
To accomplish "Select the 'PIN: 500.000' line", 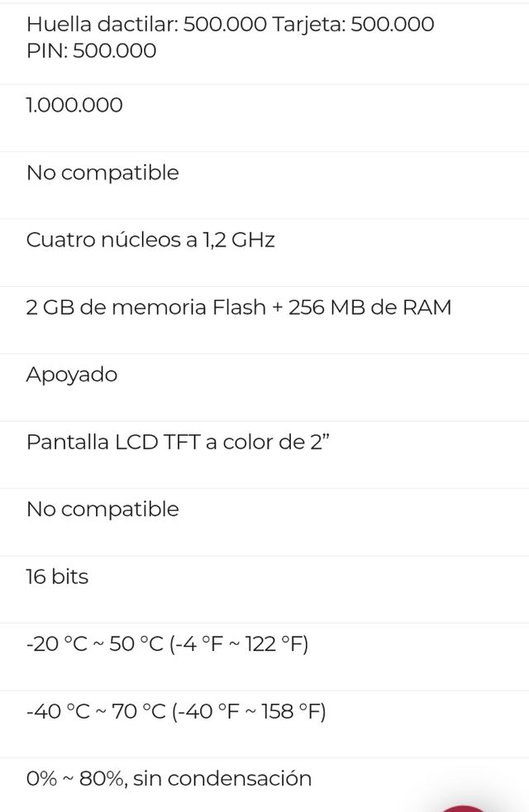I will click(x=91, y=50).
